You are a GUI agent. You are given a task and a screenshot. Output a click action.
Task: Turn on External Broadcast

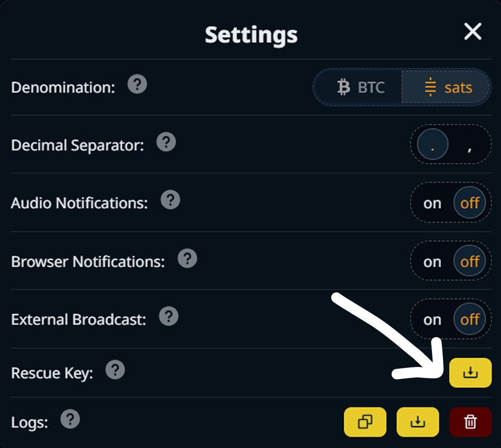point(432,319)
